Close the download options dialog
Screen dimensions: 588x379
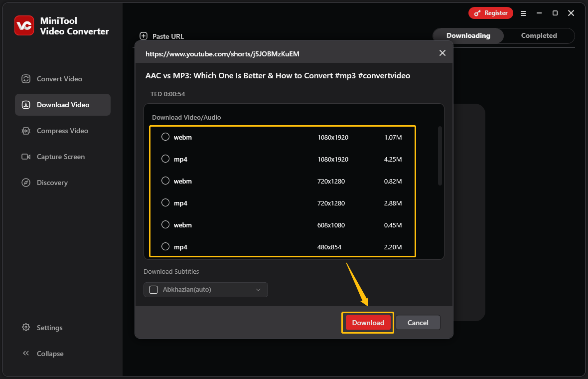click(x=442, y=53)
